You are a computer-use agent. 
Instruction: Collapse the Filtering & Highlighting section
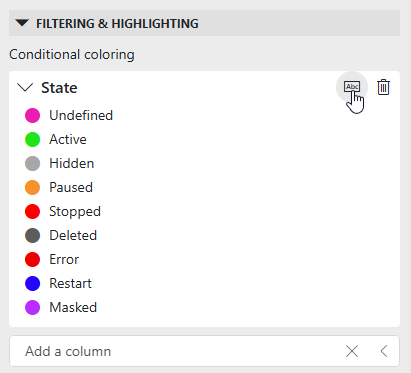click(22, 23)
